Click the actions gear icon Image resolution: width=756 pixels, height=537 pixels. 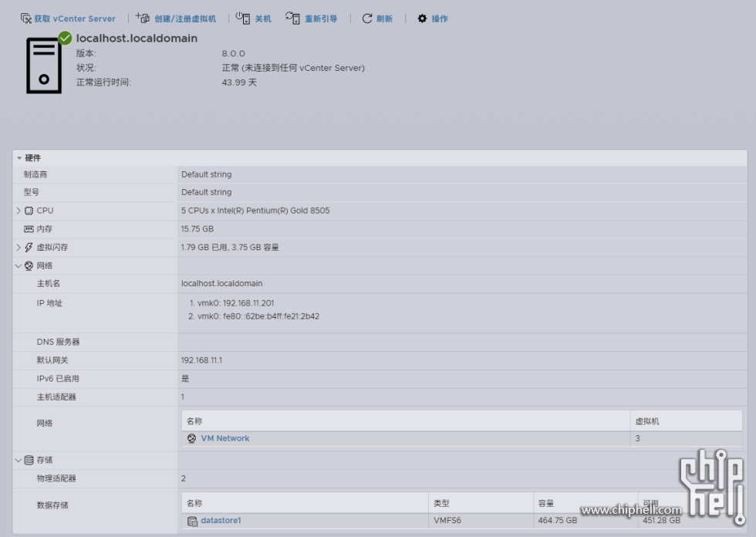(423, 19)
